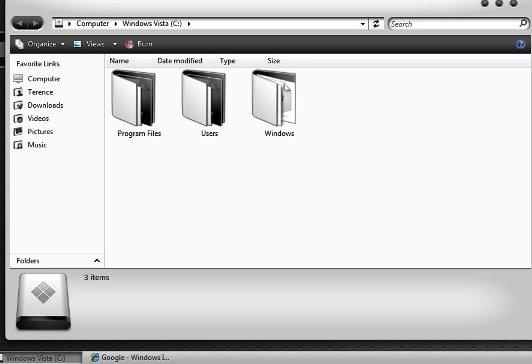Click the Pictures sidebar icon

18,132
